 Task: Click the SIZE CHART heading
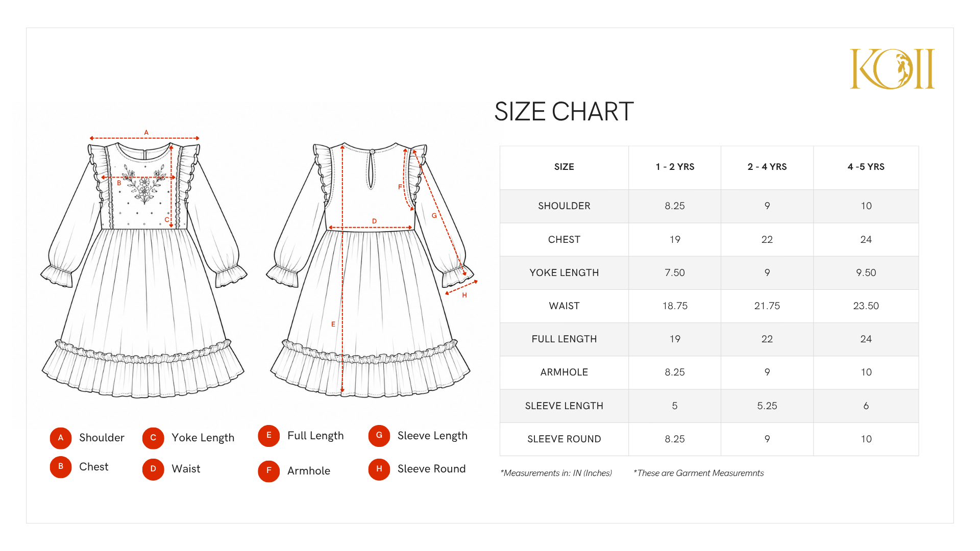tap(564, 111)
